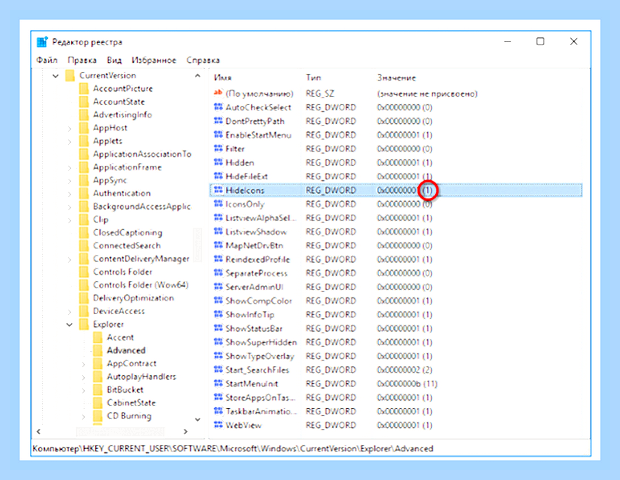The height and width of the screenshot is (480, 620).
Task: Click the Advanced folder icon
Action: coord(98,350)
